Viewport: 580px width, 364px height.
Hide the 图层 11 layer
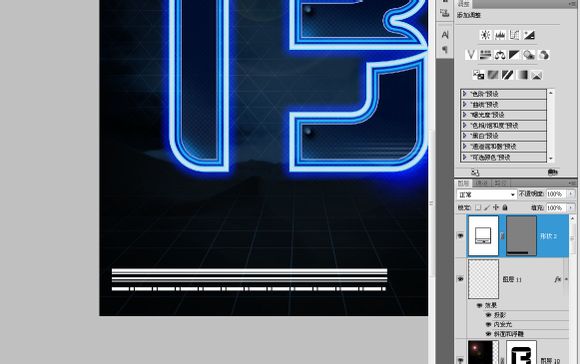461,279
